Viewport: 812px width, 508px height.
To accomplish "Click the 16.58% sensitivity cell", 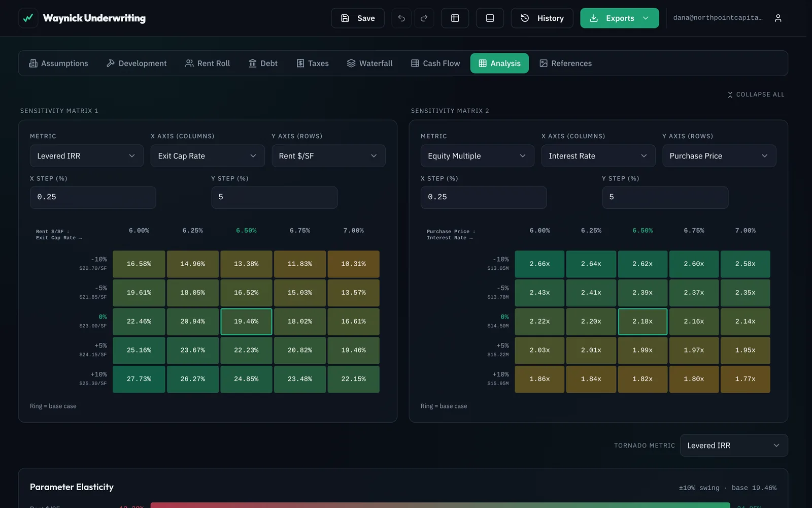I will pos(139,264).
